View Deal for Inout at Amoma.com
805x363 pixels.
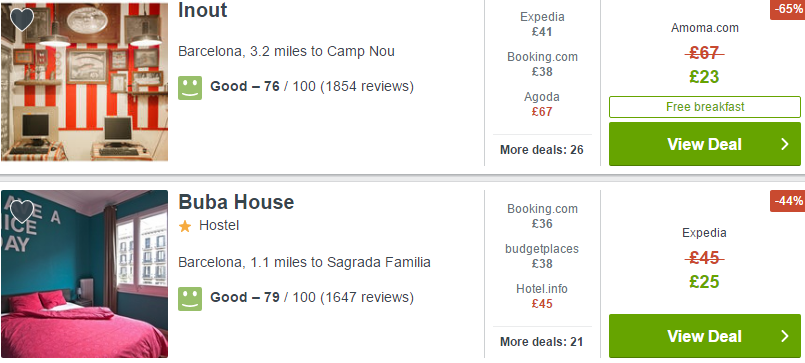(704, 144)
